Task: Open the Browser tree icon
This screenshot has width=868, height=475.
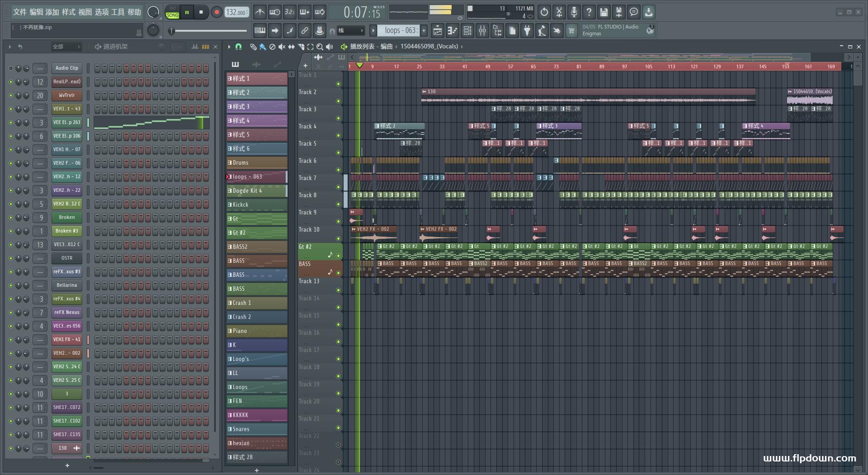Action: tap(497, 31)
